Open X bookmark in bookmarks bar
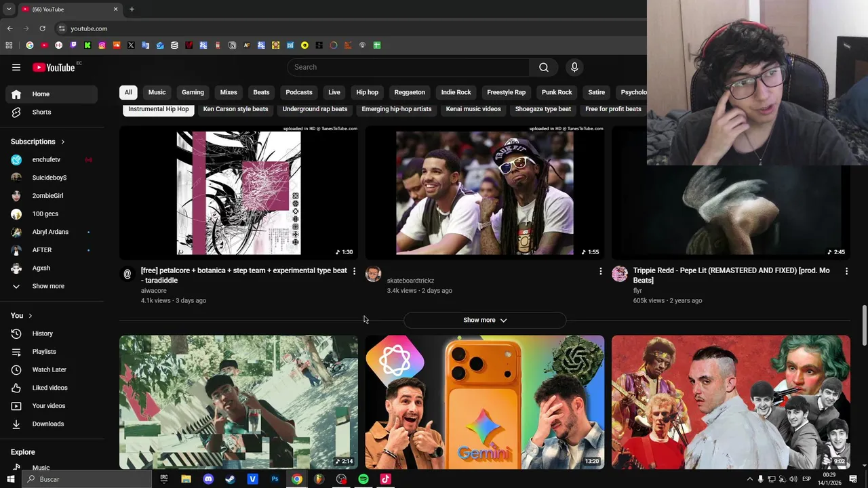Screen dimensions: 868x488 point(131,45)
